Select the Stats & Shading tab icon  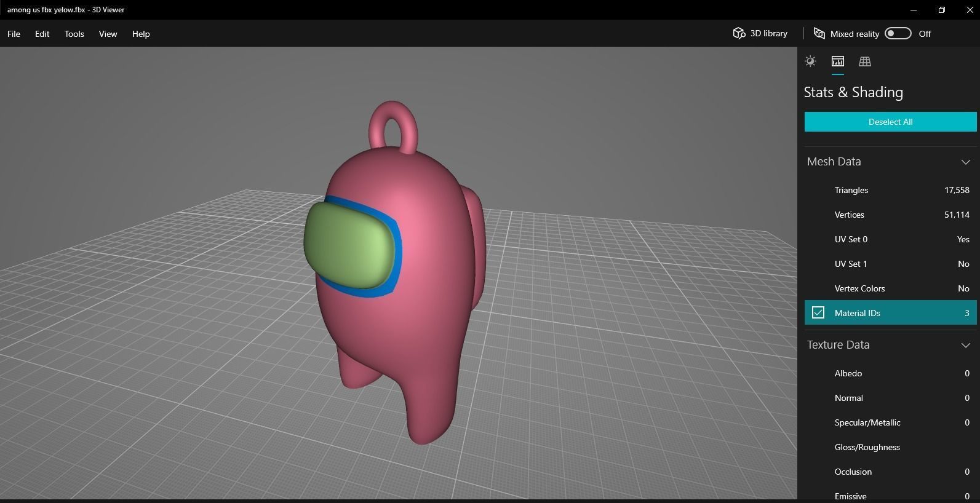pos(837,61)
